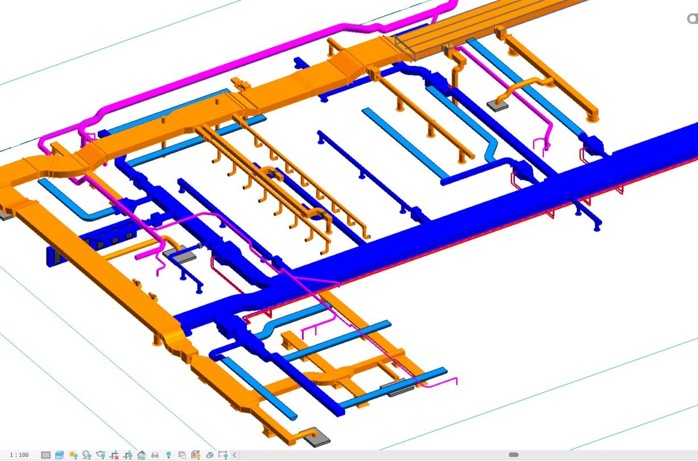
Task: Select the gray air terminal at the lower duct end
Action: pos(318,437)
